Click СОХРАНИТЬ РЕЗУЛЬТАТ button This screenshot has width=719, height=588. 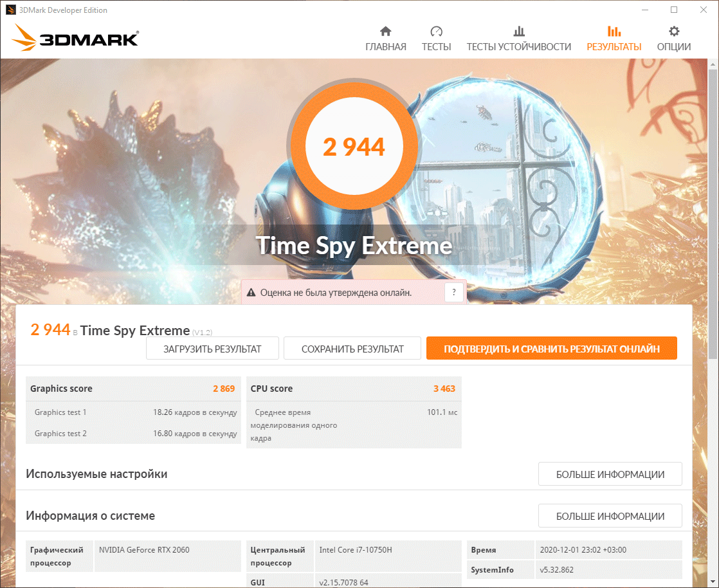pos(352,349)
